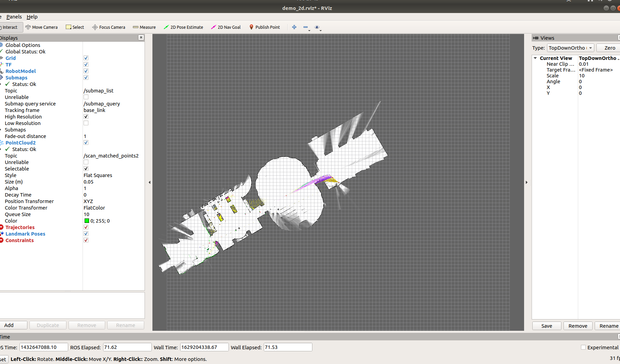Collapse the Current View properties
Viewport: 620px width, 364px height.
coord(535,58)
